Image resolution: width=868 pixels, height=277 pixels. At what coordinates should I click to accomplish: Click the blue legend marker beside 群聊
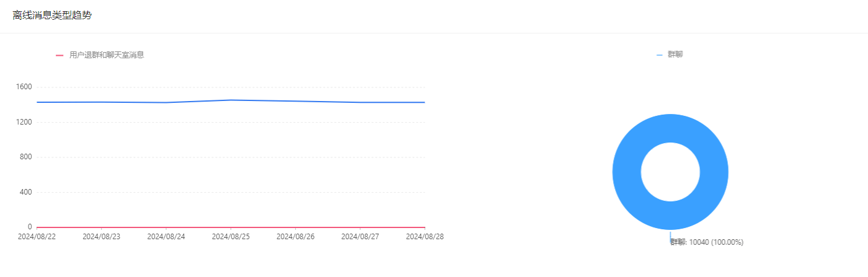[x=659, y=55]
